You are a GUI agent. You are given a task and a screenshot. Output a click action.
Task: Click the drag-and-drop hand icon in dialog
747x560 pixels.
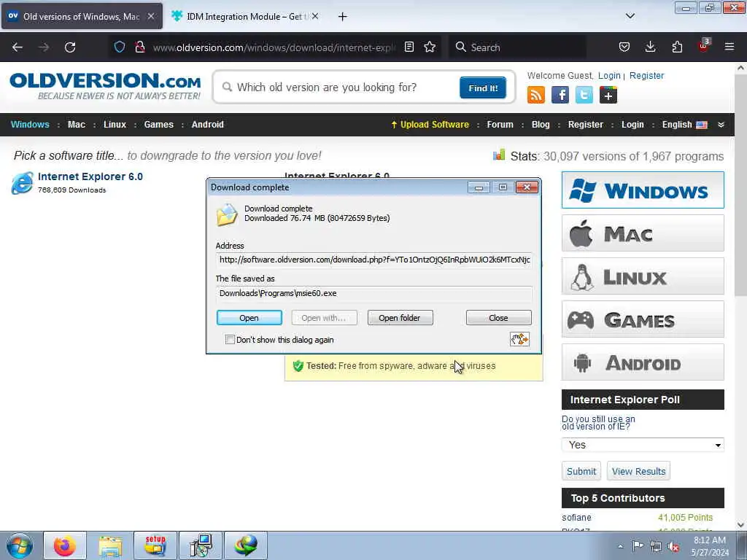coord(519,339)
